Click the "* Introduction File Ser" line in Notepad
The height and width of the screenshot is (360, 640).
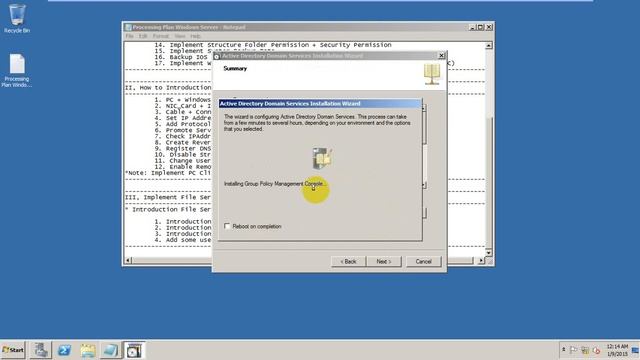(x=168, y=209)
